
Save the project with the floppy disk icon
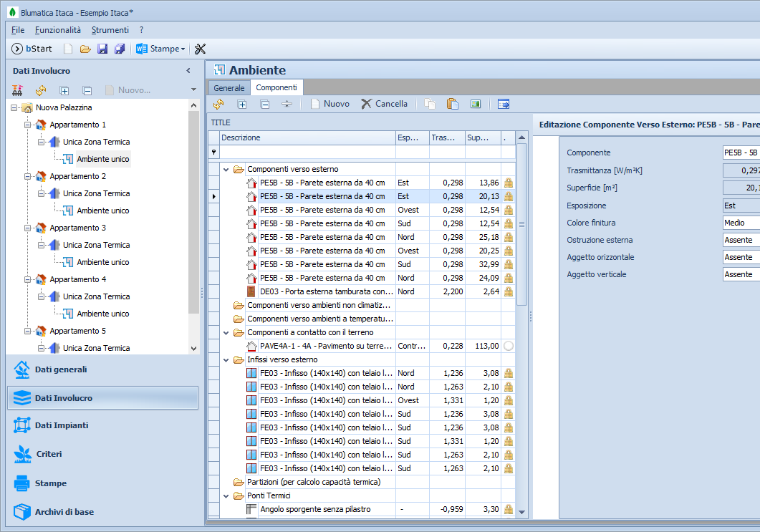[x=102, y=49]
